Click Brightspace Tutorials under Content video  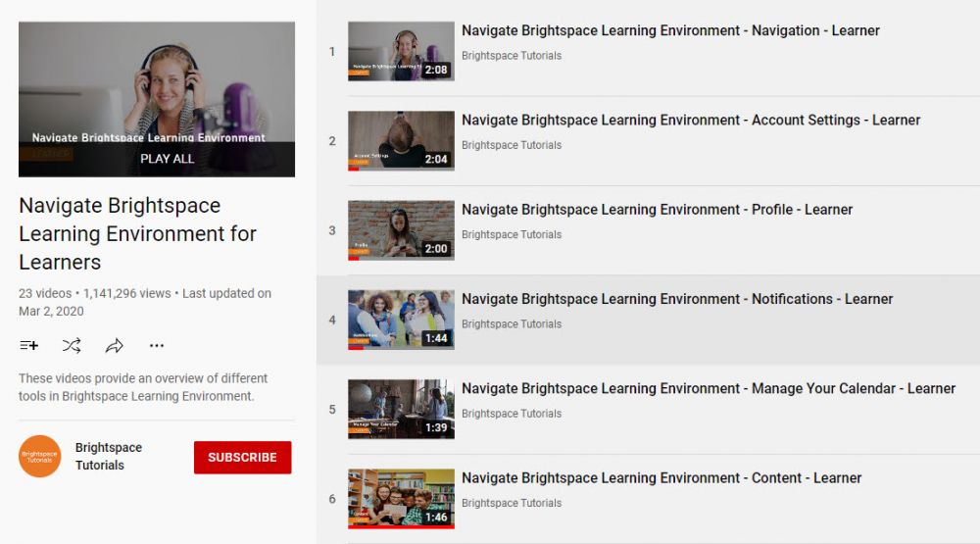[x=512, y=503]
